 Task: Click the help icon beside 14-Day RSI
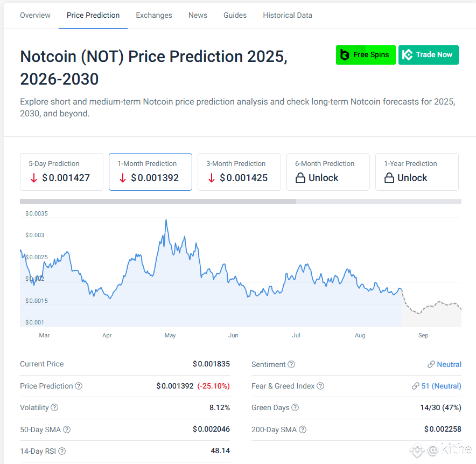click(62, 451)
